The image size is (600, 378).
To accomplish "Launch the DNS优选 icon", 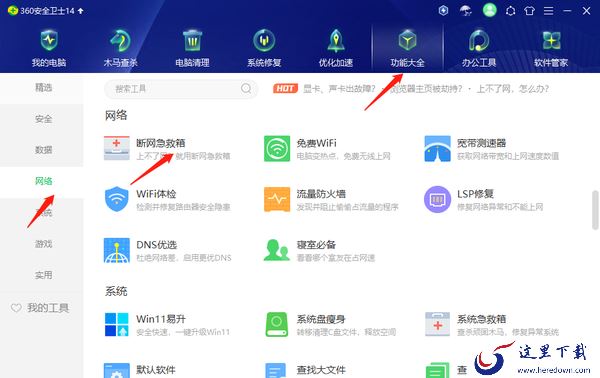I will (117, 250).
